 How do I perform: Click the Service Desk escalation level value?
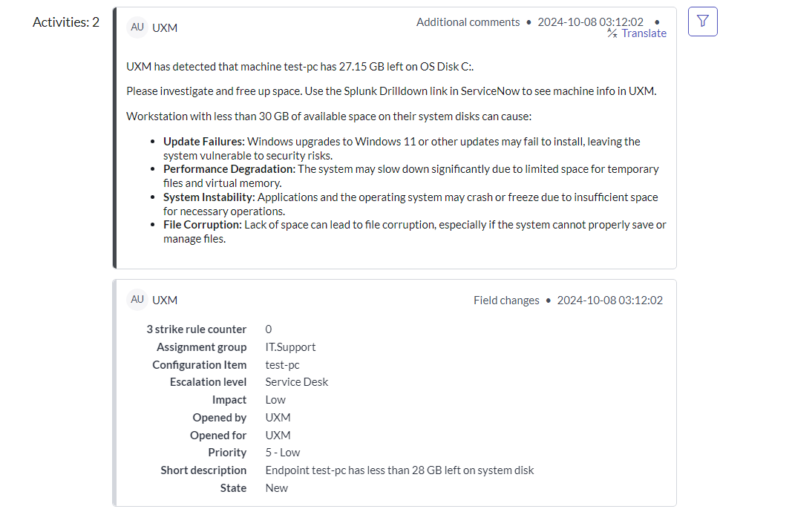coord(296,382)
